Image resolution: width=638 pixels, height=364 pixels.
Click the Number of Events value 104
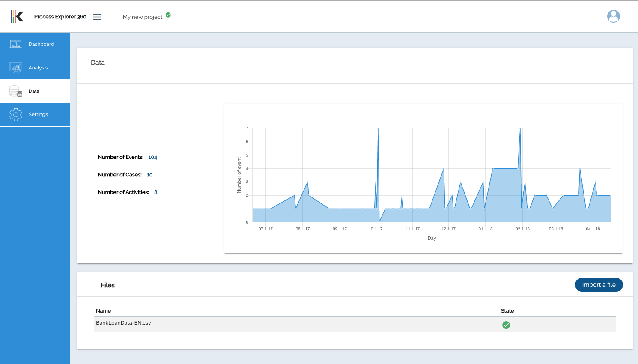pyautogui.click(x=153, y=158)
